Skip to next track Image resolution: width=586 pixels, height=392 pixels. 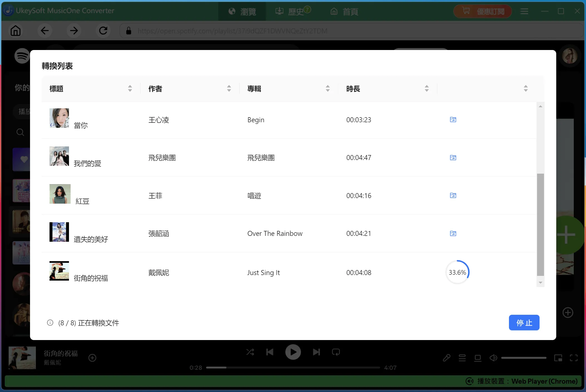tap(316, 352)
